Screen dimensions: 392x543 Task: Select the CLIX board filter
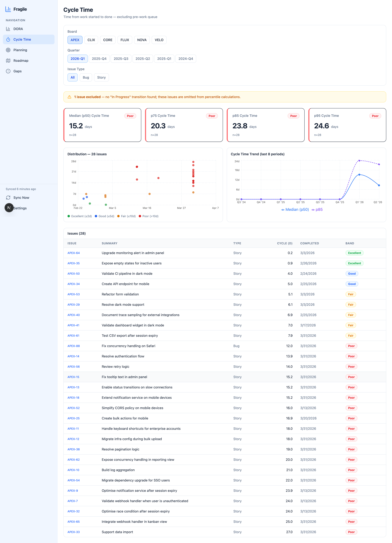pyautogui.click(x=91, y=40)
